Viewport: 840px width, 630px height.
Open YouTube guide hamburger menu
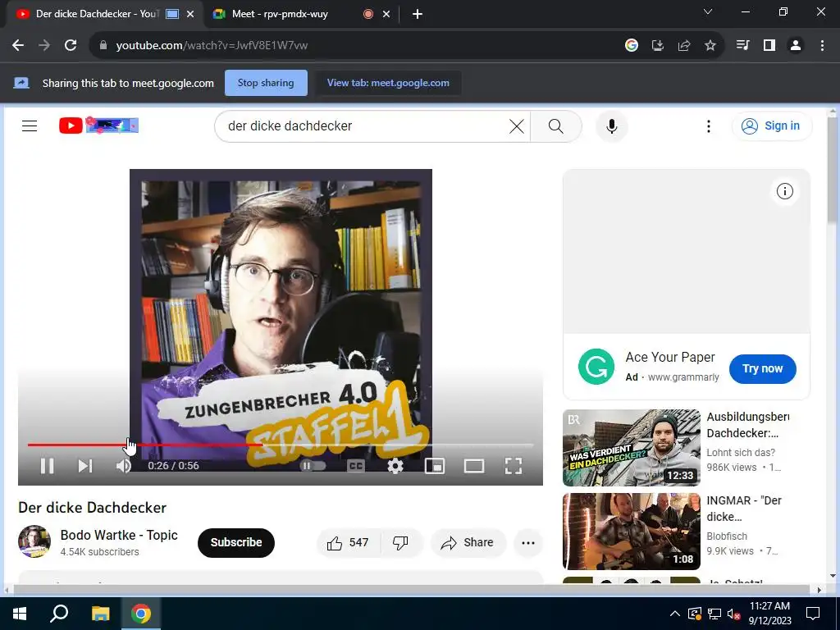click(30, 126)
